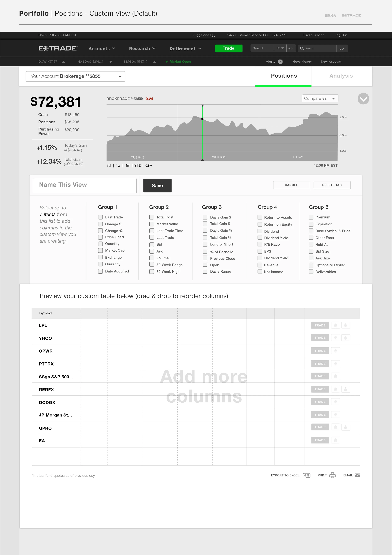Click the drop icon in RERFX row
This screenshot has height=555, width=392.
(x=346, y=389)
